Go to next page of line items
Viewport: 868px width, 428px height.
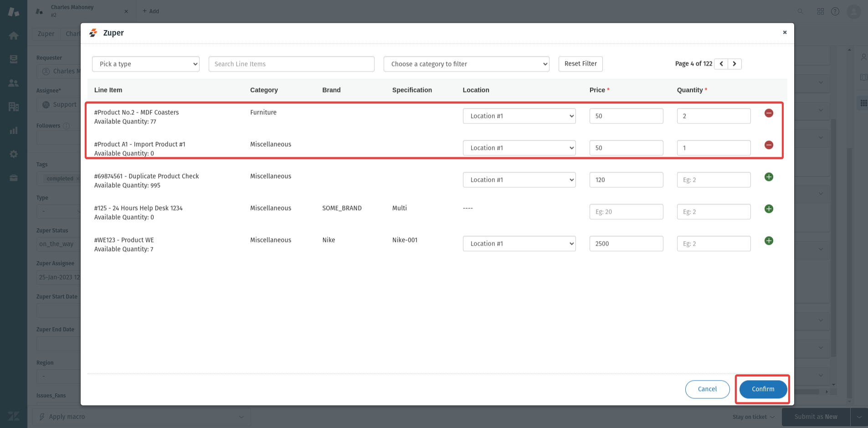pos(734,64)
